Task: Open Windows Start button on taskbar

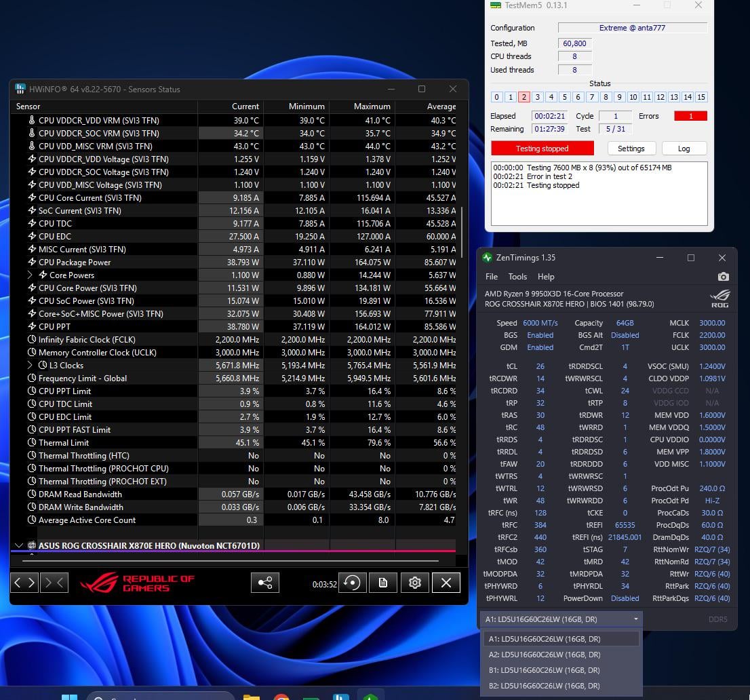Action: [x=70, y=697]
